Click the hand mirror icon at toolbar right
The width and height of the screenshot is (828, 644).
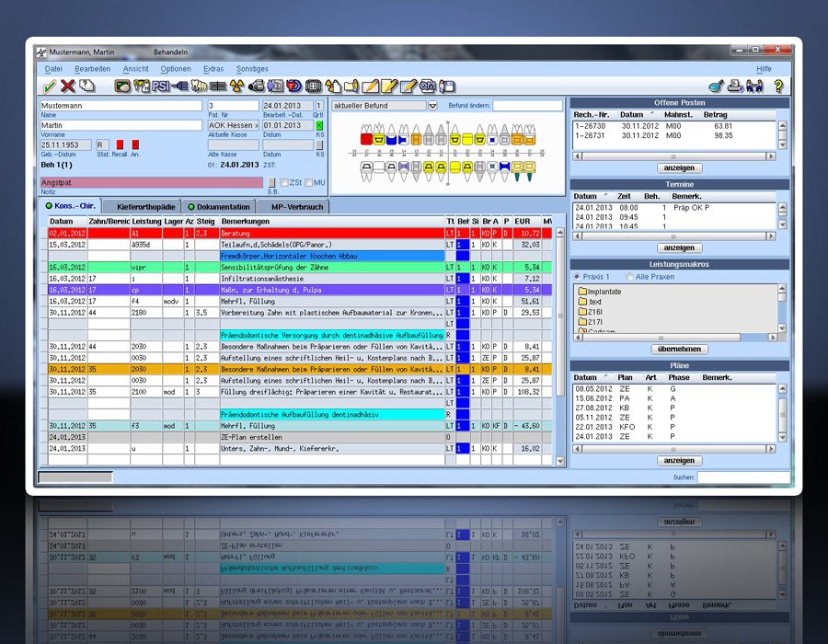click(x=716, y=86)
